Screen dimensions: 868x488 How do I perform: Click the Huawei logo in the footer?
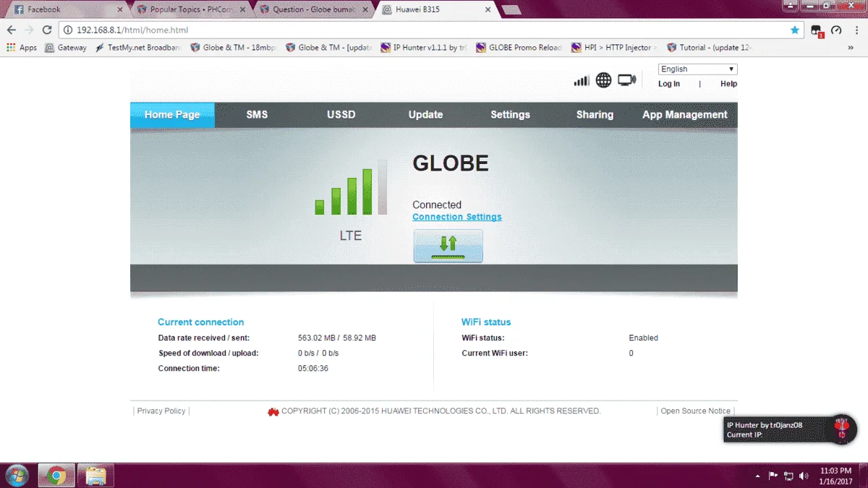(x=273, y=411)
